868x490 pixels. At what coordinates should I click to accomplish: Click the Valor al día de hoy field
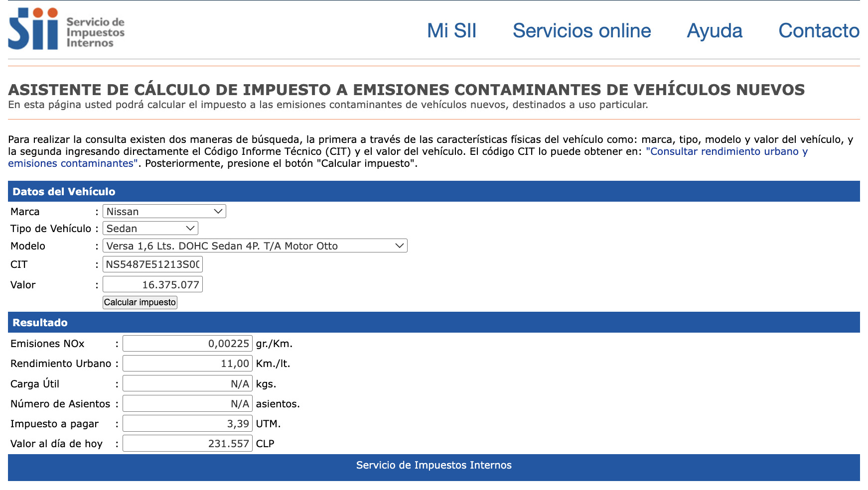coord(187,443)
